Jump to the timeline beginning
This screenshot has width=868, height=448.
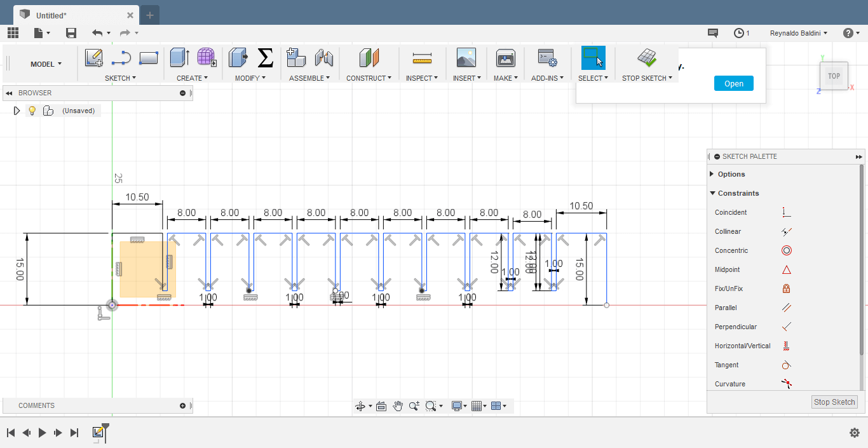pyautogui.click(x=11, y=433)
